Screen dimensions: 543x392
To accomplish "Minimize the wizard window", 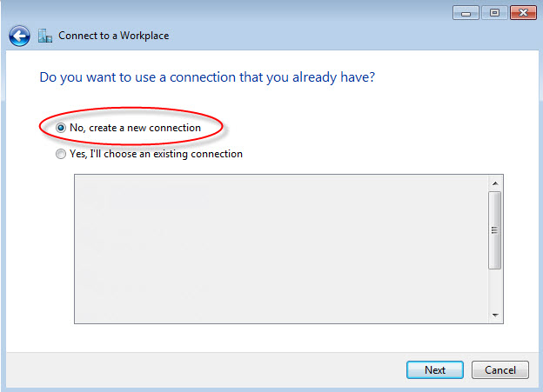I will coord(466,13).
